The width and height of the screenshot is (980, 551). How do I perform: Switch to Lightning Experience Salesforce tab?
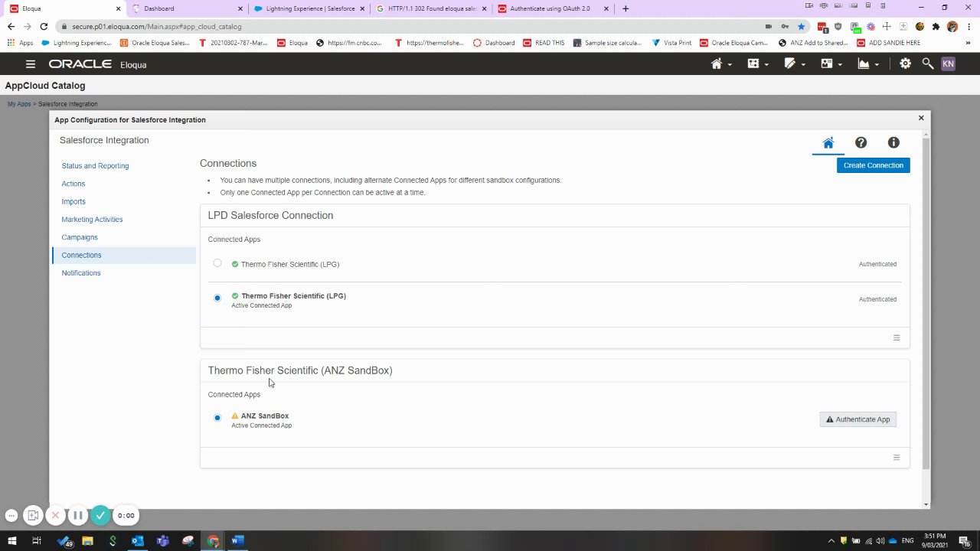tap(309, 8)
